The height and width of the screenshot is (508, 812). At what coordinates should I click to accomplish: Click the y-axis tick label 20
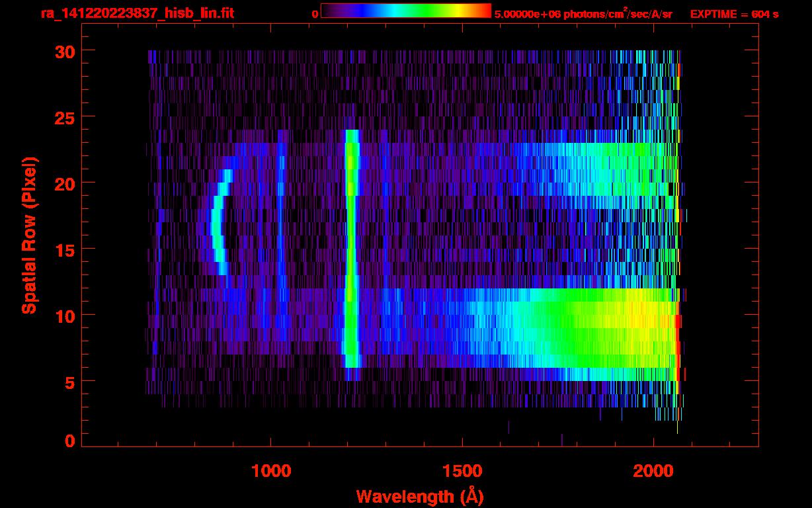(64, 183)
